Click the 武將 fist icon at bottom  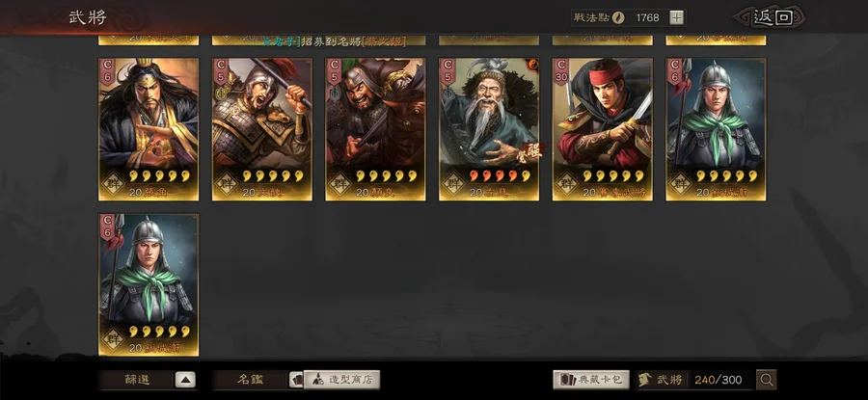tap(644, 380)
